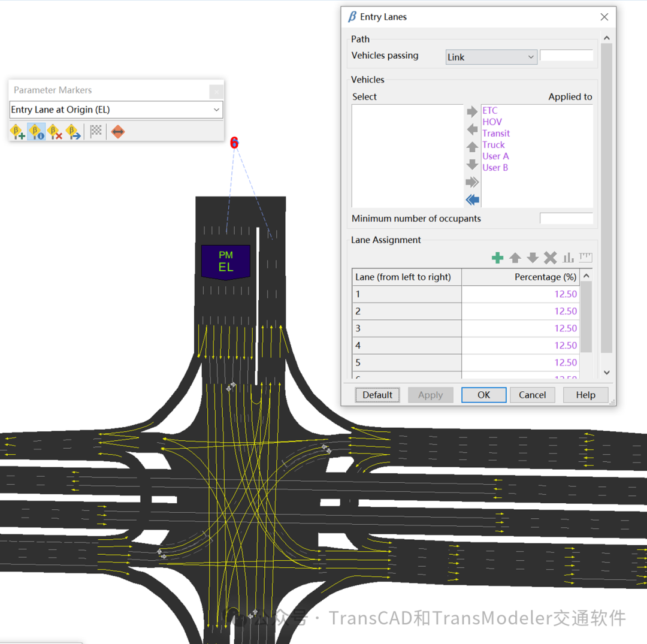
Task: Click the Apply button
Action: [430, 395]
